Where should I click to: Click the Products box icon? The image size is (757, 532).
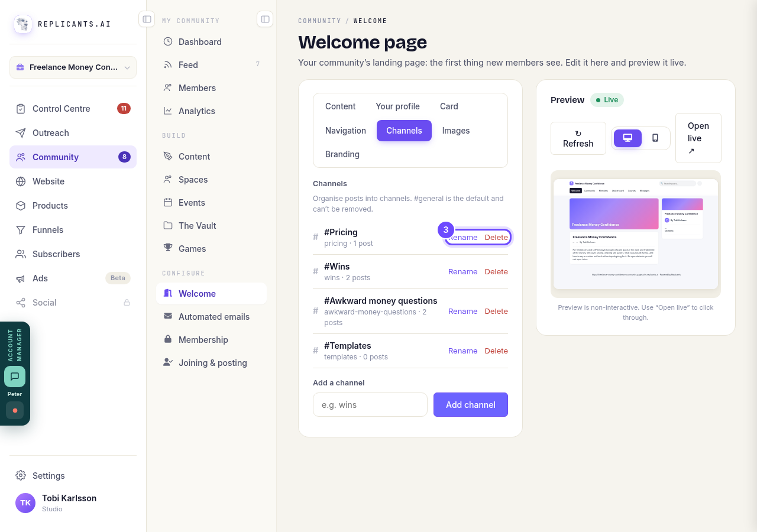(21, 206)
